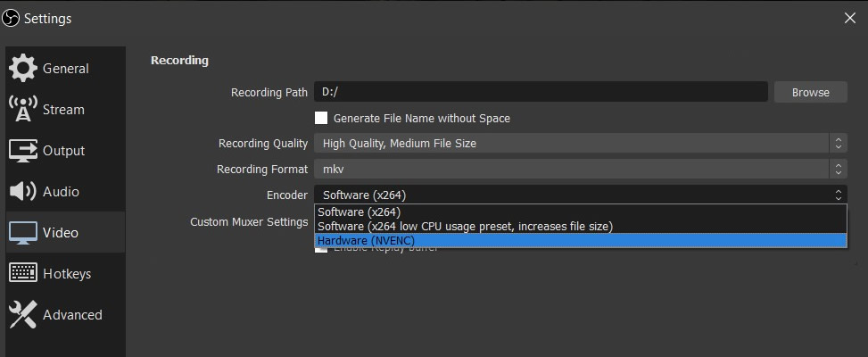Switch to Stream settings
Image resolution: width=868 pixels, height=357 pixels.
[65, 110]
